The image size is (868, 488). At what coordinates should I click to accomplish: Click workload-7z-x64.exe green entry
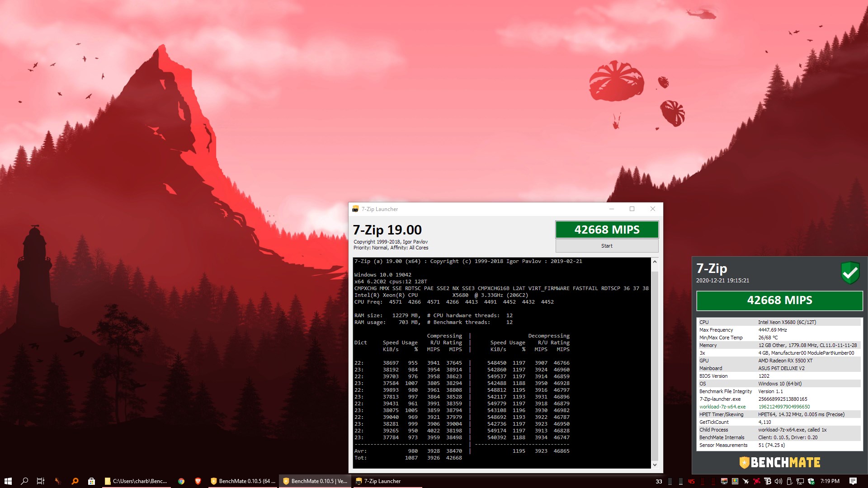(722, 407)
